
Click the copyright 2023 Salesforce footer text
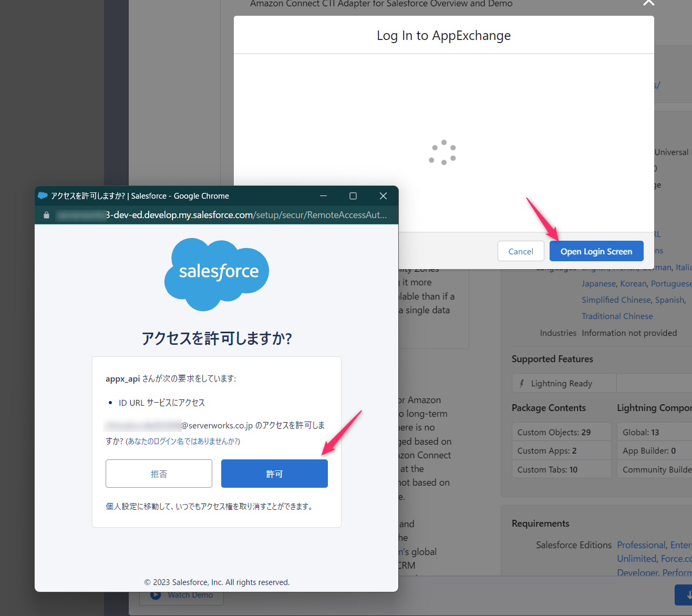click(x=216, y=582)
